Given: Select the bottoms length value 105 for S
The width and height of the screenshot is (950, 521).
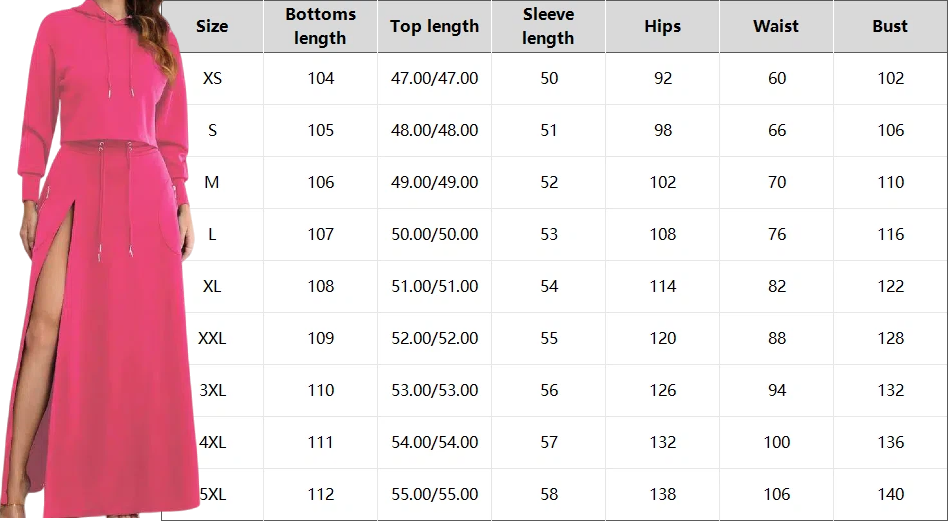Looking at the screenshot, I should pyautogui.click(x=321, y=130).
